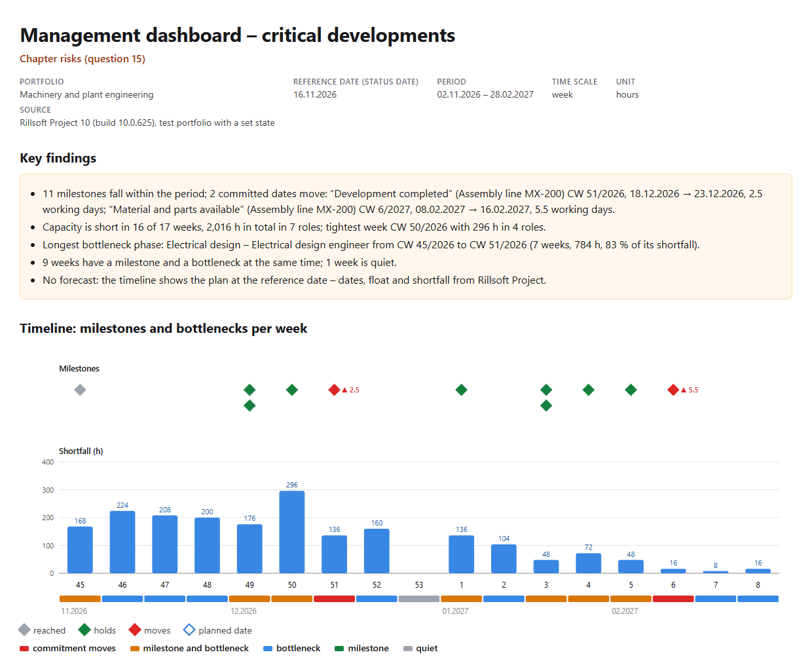Click the week 50 bar showing 296 hours
The width and height of the screenshot is (812, 665).
coord(292,532)
